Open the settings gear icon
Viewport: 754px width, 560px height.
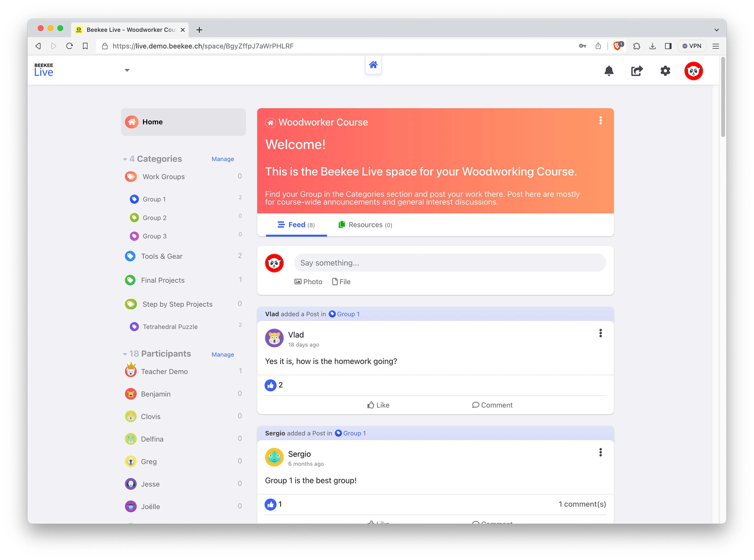[665, 71]
